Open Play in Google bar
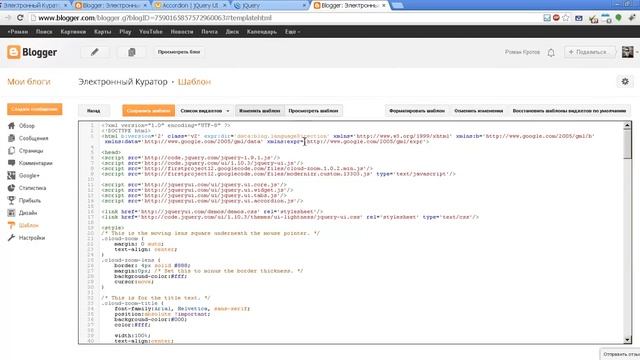640x360 pixels. coord(125,31)
